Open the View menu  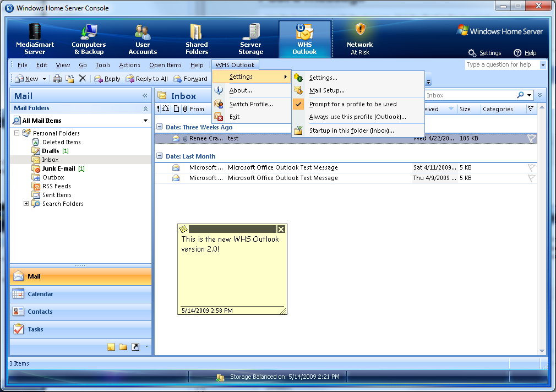pos(63,65)
